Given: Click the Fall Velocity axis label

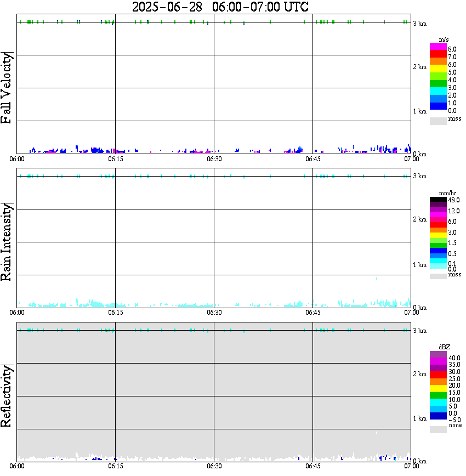Looking at the screenshot, I should point(7,87).
